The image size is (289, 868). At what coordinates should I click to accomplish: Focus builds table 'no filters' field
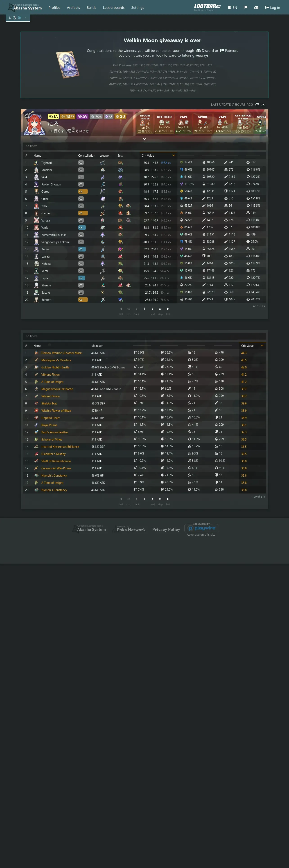[144, 146]
